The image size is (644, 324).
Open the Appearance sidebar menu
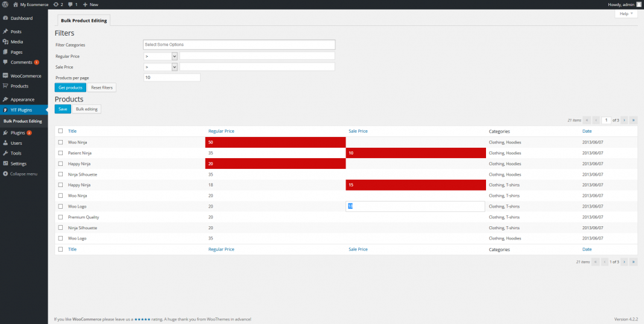22,100
